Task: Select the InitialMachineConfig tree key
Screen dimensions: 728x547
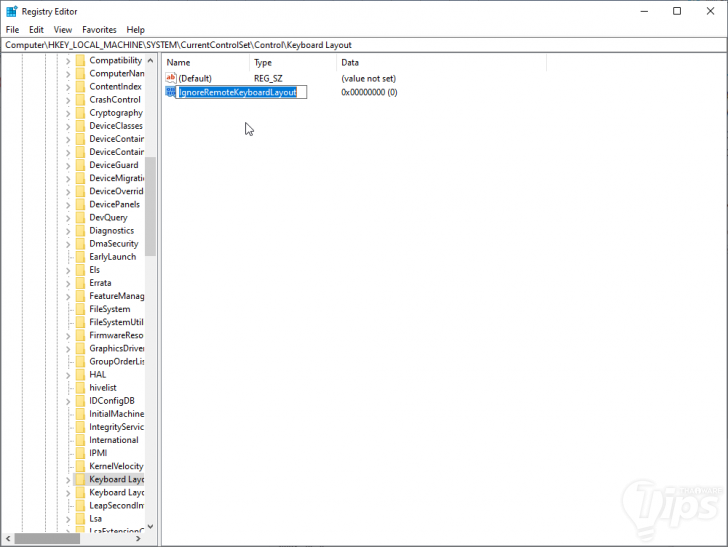Action: coord(117,414)
